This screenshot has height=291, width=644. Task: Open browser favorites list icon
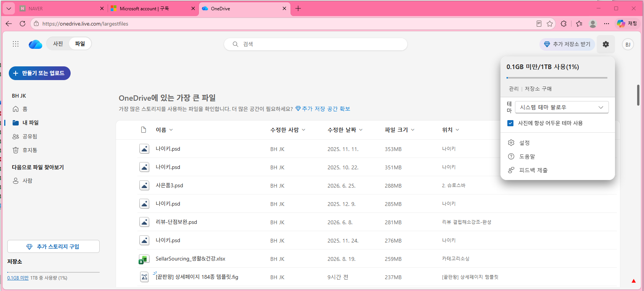(579, 24)
